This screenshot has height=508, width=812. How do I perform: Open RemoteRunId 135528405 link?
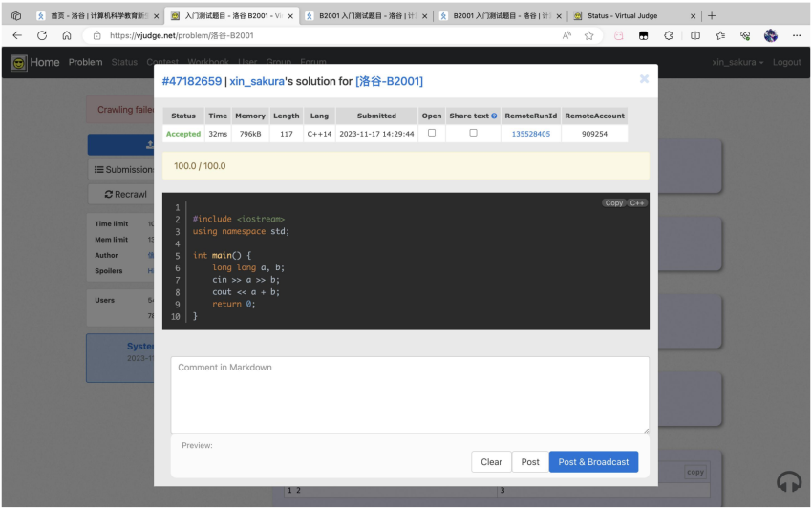coord(531,134)
